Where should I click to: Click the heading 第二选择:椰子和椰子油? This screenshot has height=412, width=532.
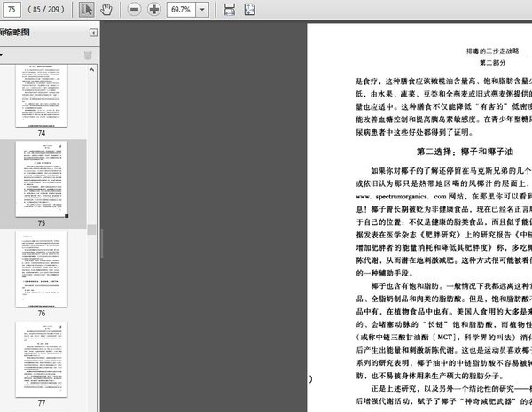point(465,152)
